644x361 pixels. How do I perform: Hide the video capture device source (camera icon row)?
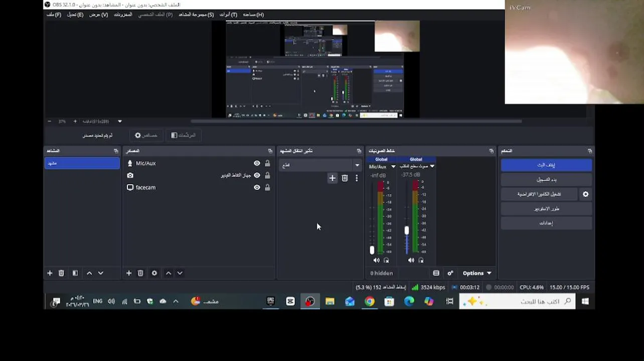click(257, 175)
